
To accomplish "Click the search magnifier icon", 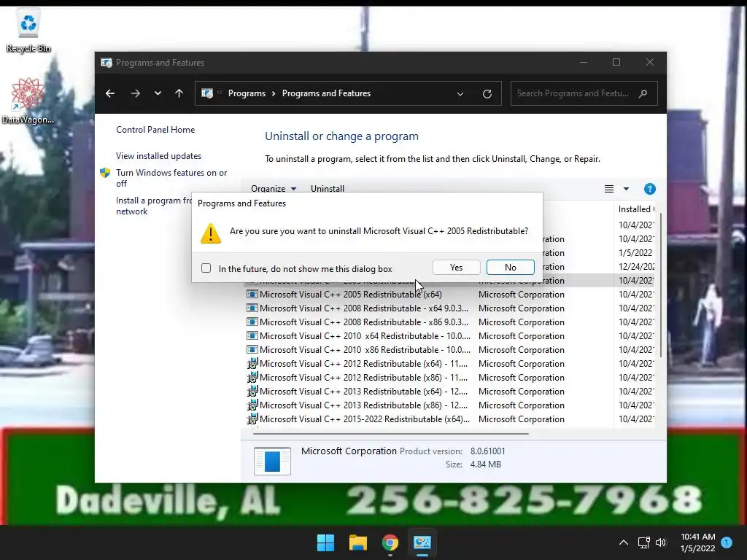I will click(x=643, y=93).
